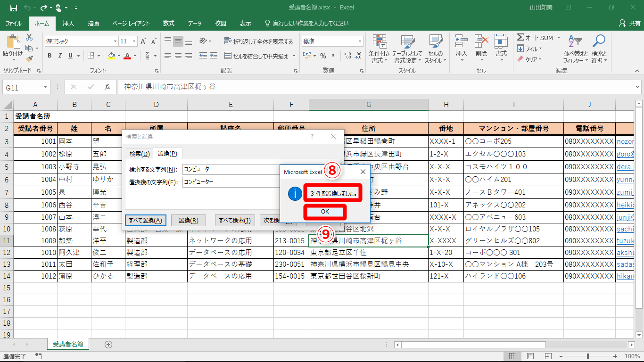Click the 置換(R) replace button
Image resolution: width=644 pixels, height=362 pixels.
point(188,220)
